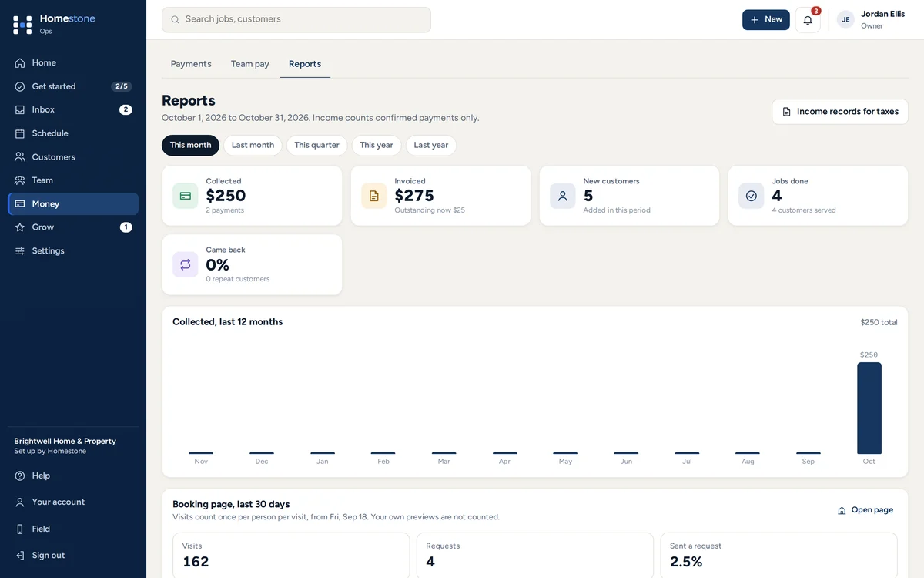924x578 pixels.
Task: Open the Inbox sidebar item
Action: pos(73,109)
